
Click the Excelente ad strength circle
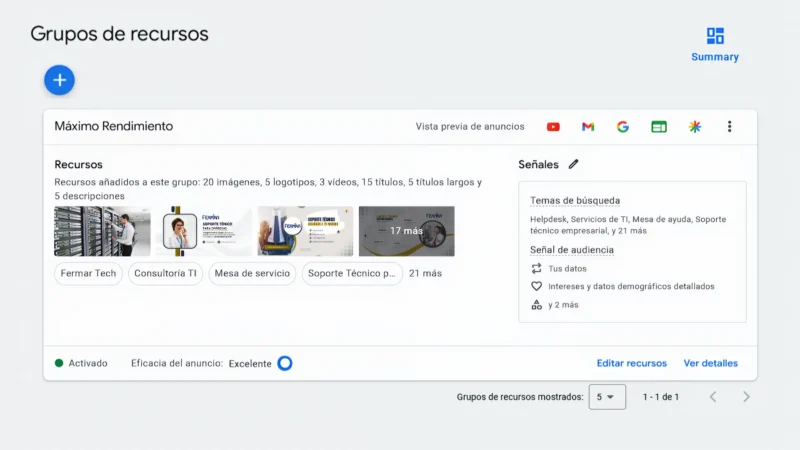pos(285,363)
